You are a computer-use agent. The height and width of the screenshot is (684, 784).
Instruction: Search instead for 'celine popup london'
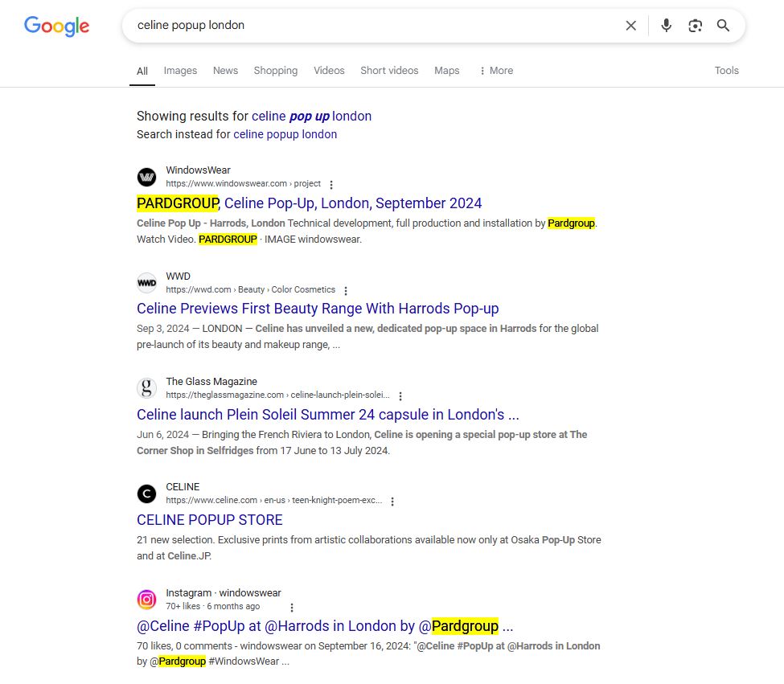point(285,134)
